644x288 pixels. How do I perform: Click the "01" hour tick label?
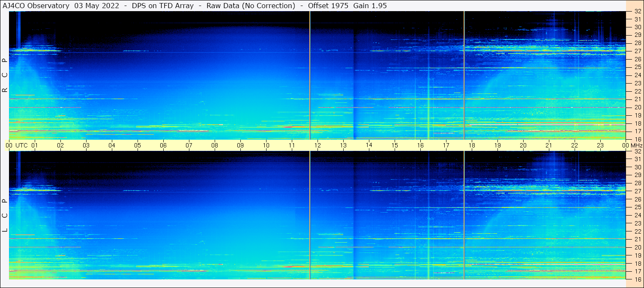coord(35,145)
